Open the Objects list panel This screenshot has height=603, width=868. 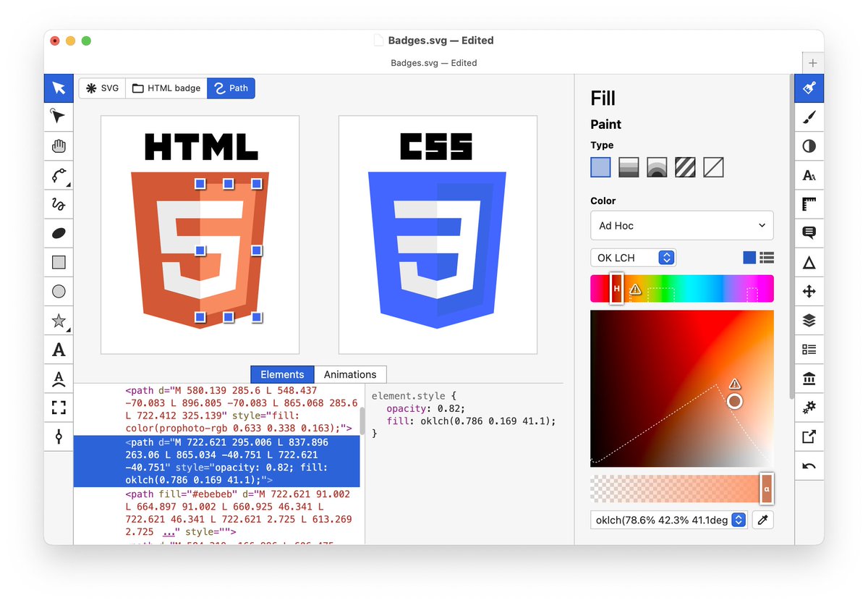(x=809, y=350)
